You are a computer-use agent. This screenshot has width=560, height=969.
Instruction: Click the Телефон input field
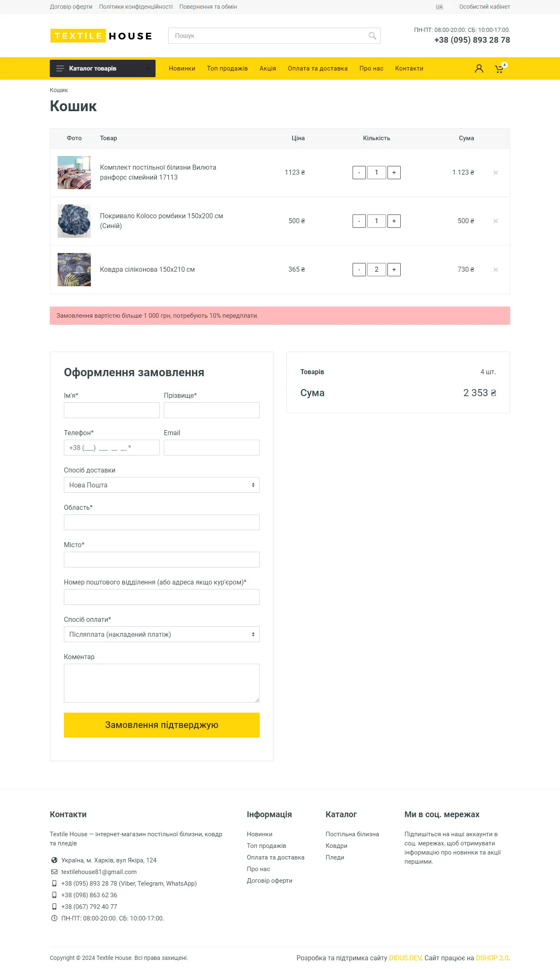[112, 448]
